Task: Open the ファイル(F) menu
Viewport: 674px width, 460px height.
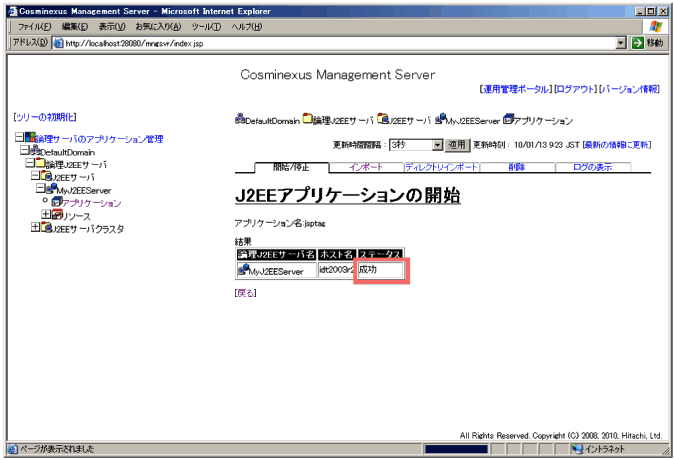Action: point(34,27)
